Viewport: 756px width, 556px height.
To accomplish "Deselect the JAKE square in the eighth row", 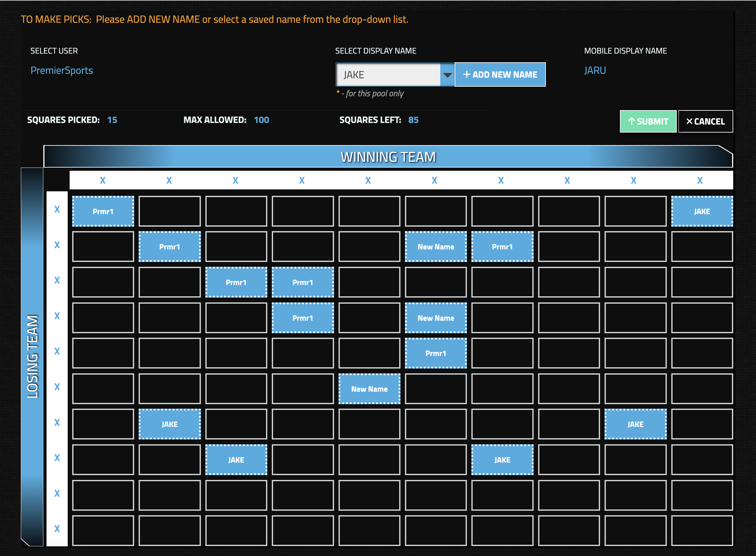I will (x=236, y=460).
